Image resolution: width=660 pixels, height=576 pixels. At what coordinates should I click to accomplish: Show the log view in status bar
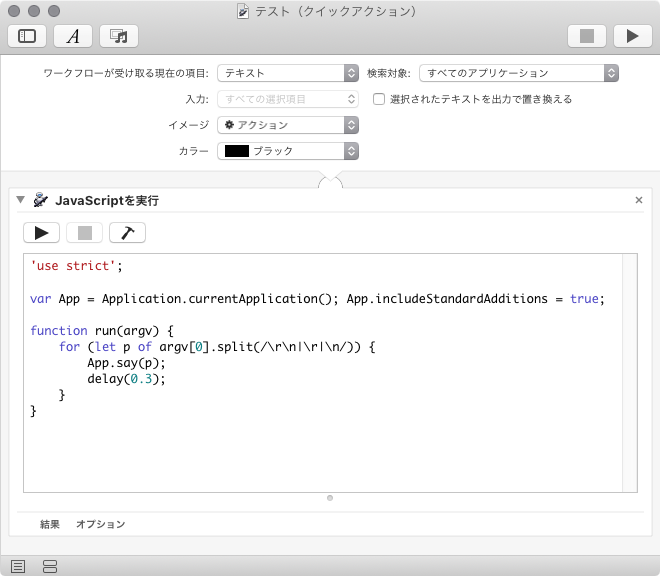pyautogui.click(x=18, y=567)
